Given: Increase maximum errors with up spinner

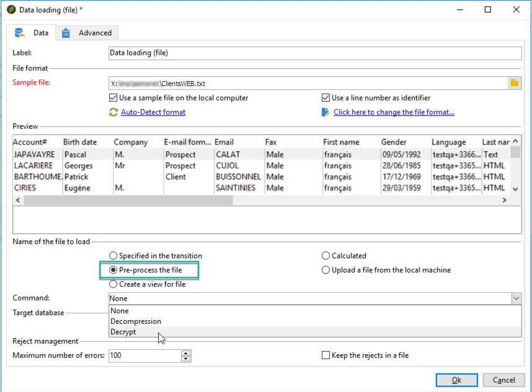Looking at the screenshot, I should coord(185,353).
